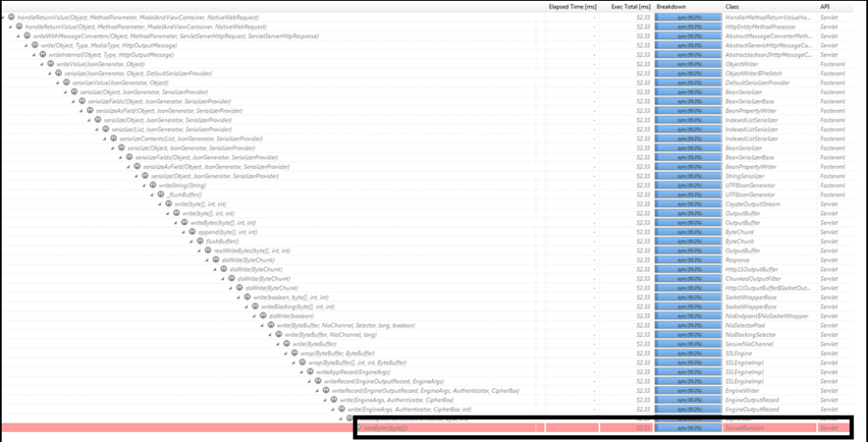Screen dimensions: 868x442
Task: Click method icon beside append(byte[], int, int)
Action: coord(192,232)
